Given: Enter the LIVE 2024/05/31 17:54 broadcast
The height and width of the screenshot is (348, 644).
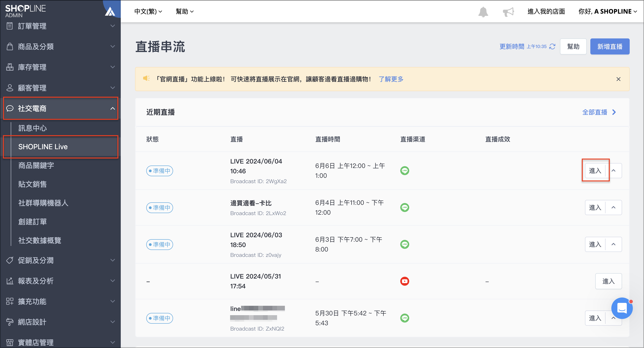Looking at the screenshot, I should click(x=608, y=281).
